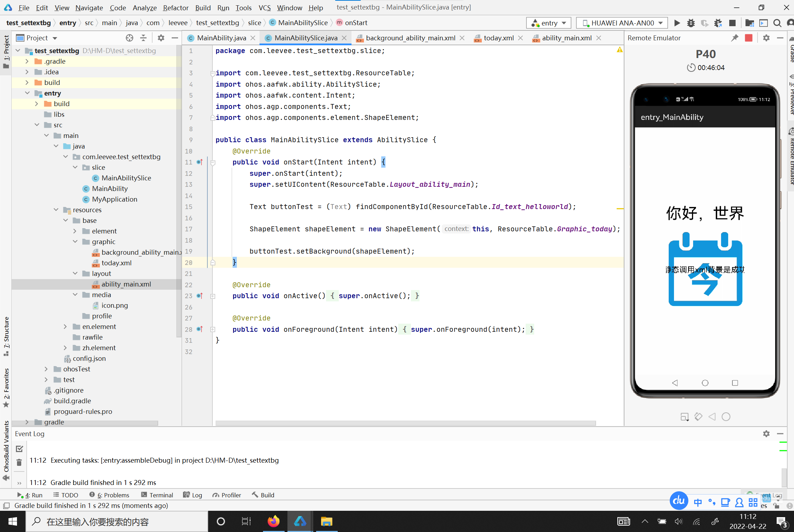Toggle the Z: Structure side tool window
Screen dimensions: 794x532
click(6, 336)
